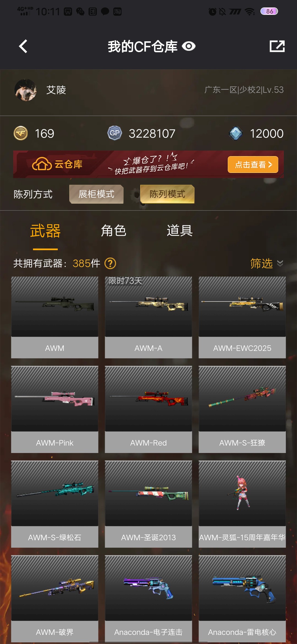This screenshot has height=644, width=297.
Task: Open the 道具 tab
Action: 180,231
